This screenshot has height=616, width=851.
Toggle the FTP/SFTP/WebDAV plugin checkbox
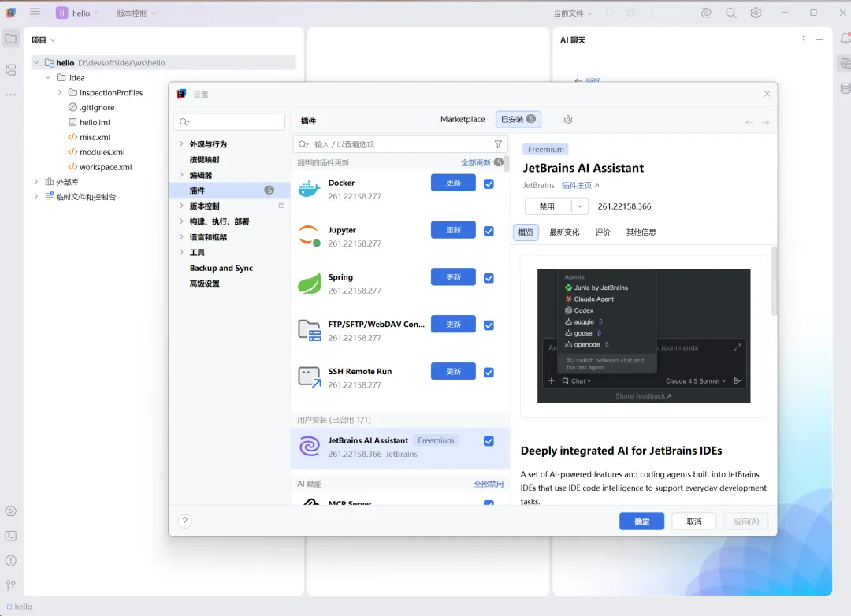click(489, 325)
